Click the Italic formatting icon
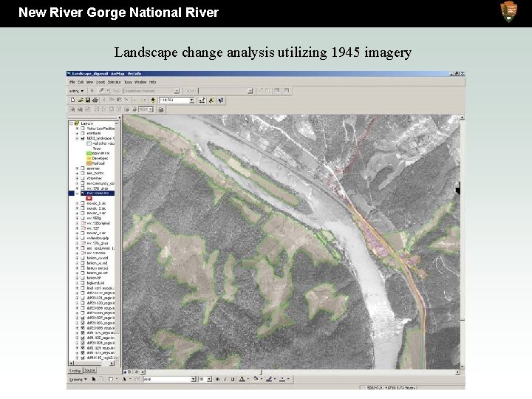The width and height of the screenshot is (532, 399). pyautogui.click(x=225, y=379)
